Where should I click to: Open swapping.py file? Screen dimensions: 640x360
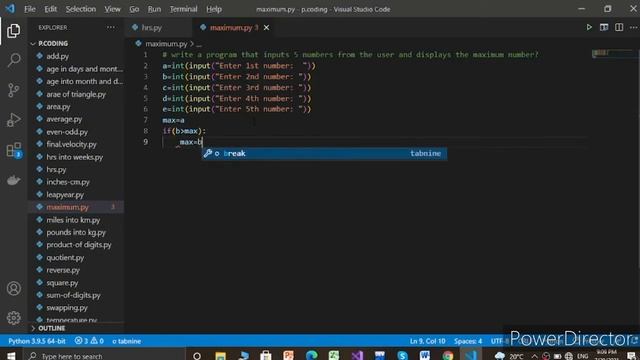(67, 308)
